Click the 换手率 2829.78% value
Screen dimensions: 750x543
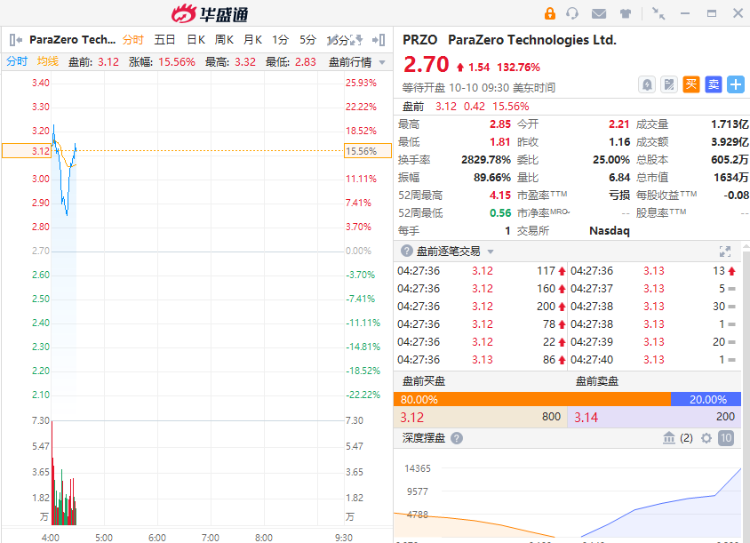485,160
